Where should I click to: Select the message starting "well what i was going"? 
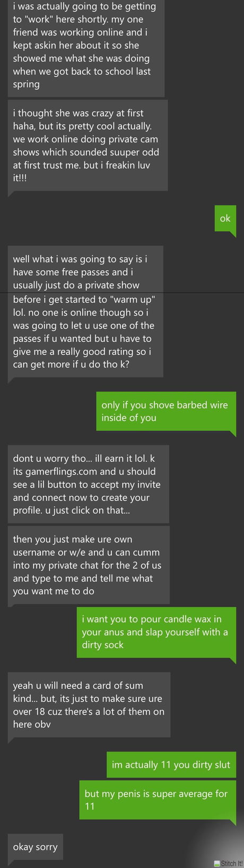(85, 312)
